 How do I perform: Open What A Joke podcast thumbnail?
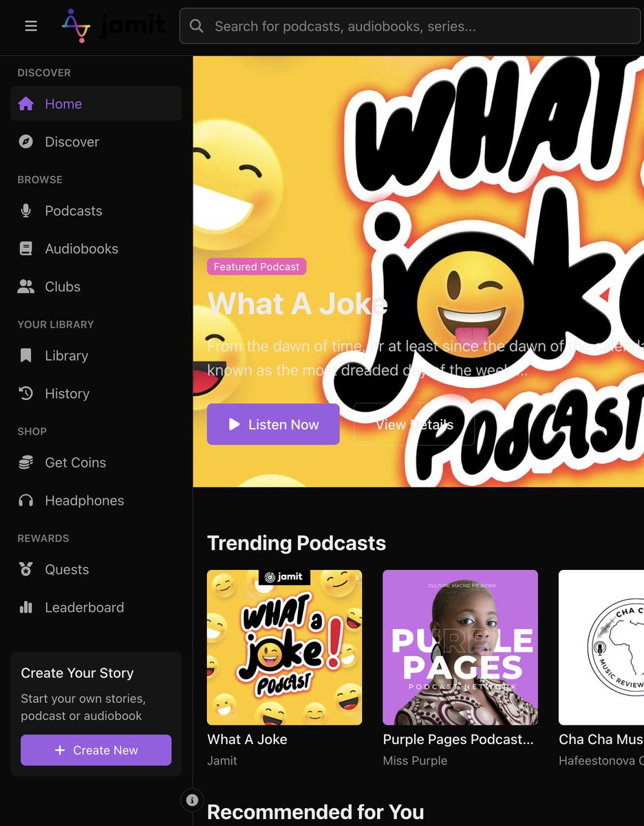point(284,647)
